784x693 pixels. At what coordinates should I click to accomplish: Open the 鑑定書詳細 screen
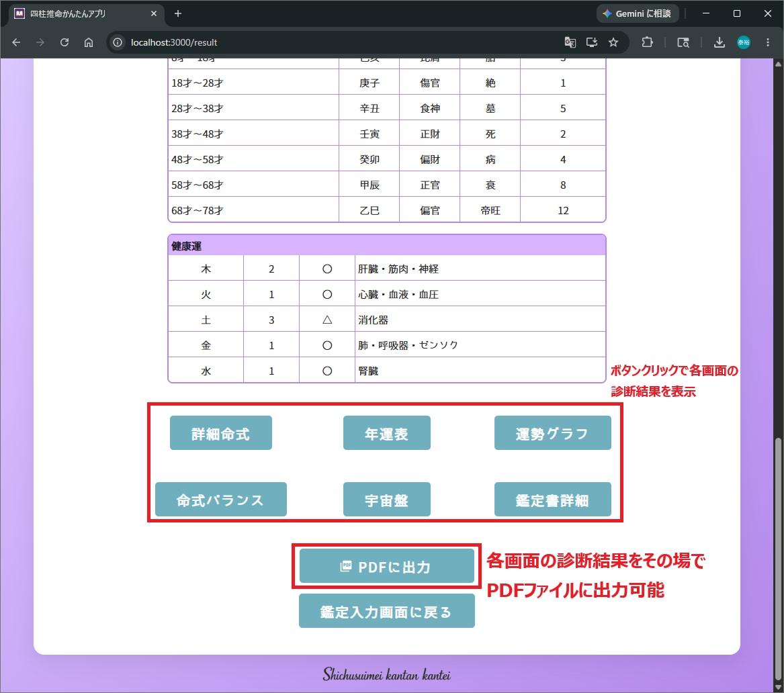pyautogui.click(x=552, y=500)
